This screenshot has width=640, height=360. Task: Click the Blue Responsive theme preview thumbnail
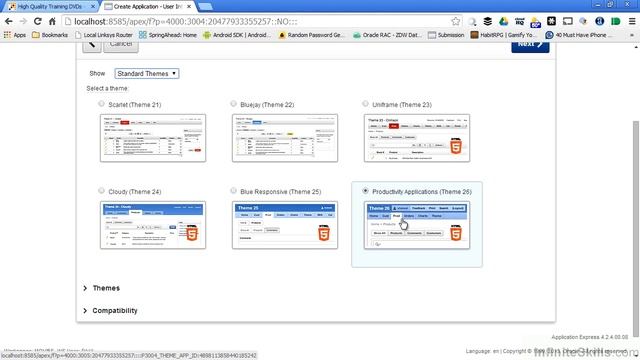[285, 225]
